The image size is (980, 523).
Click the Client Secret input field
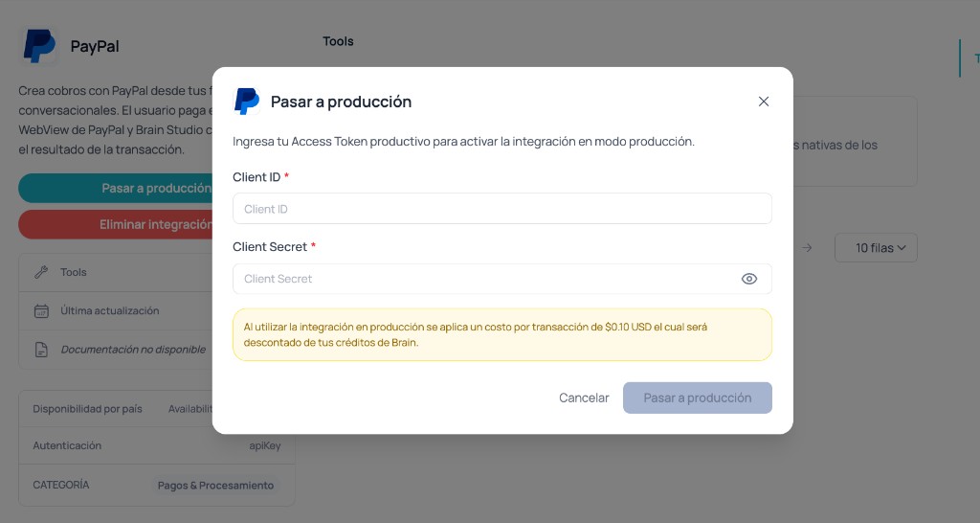click(501, 279)
